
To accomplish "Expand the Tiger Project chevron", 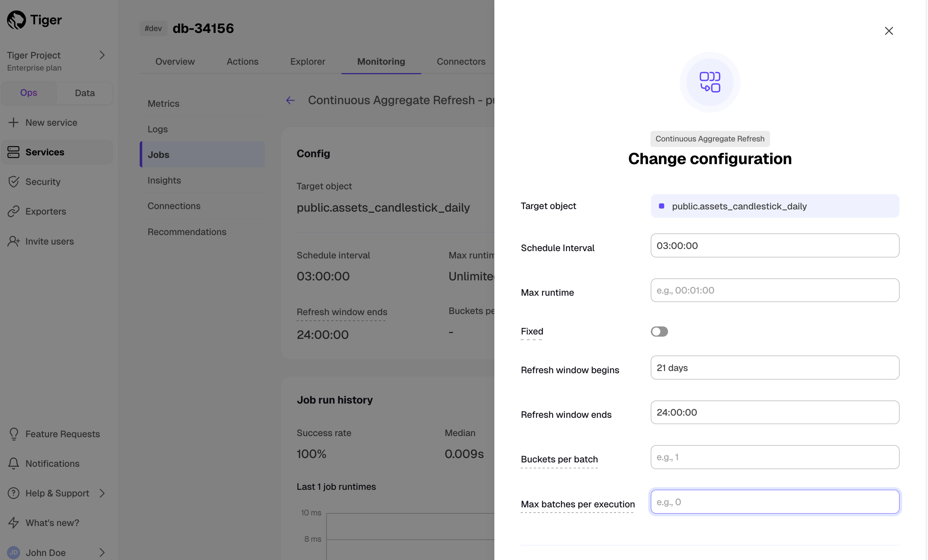I will point(102,55).
